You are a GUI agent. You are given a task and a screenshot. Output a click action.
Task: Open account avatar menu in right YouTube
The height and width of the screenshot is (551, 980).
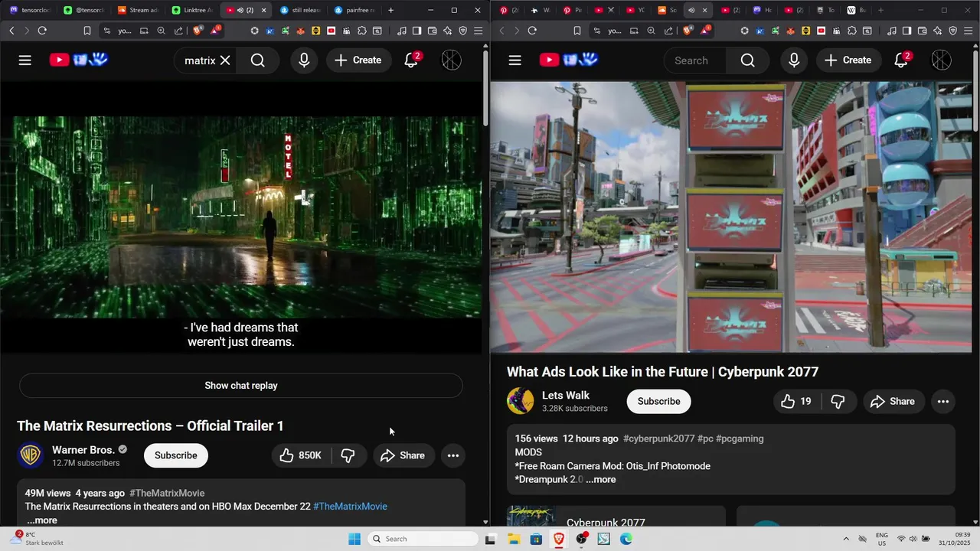(x=942, y=60)
